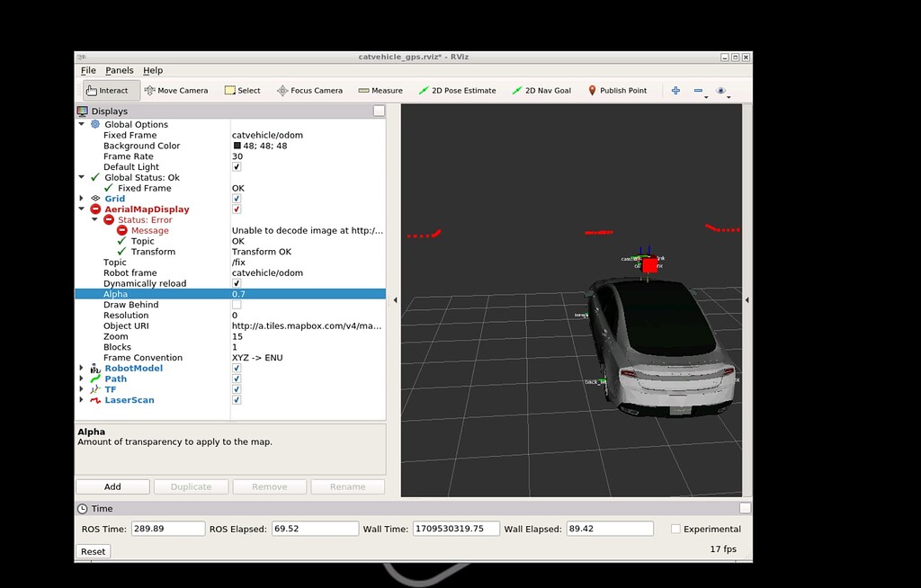The width and height of the screenshot is (921, 588).
Task: Expand the RobotModel tree node
Action: click(x=82, y=369)
